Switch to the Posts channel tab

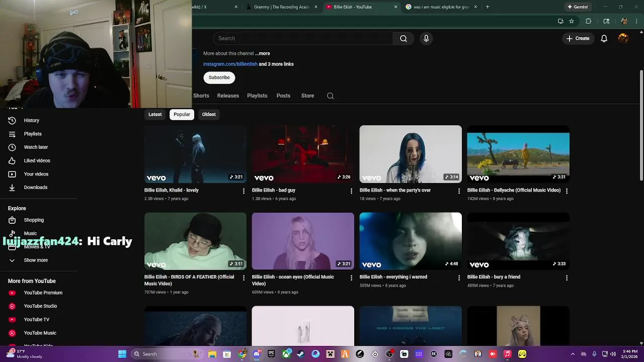coord(283,96)
